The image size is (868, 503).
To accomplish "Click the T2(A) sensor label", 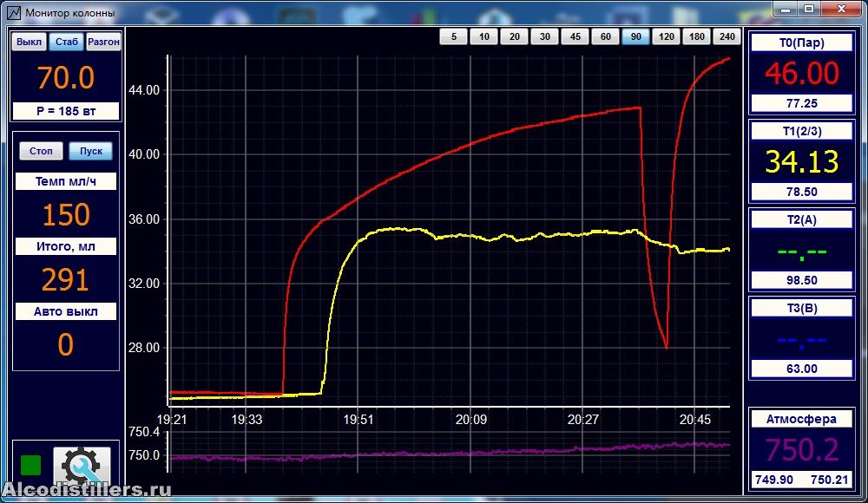I will tap(801, 219).
